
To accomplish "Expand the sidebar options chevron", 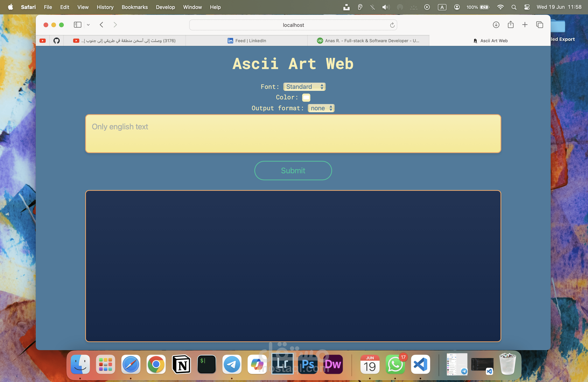I will point(88,25).
